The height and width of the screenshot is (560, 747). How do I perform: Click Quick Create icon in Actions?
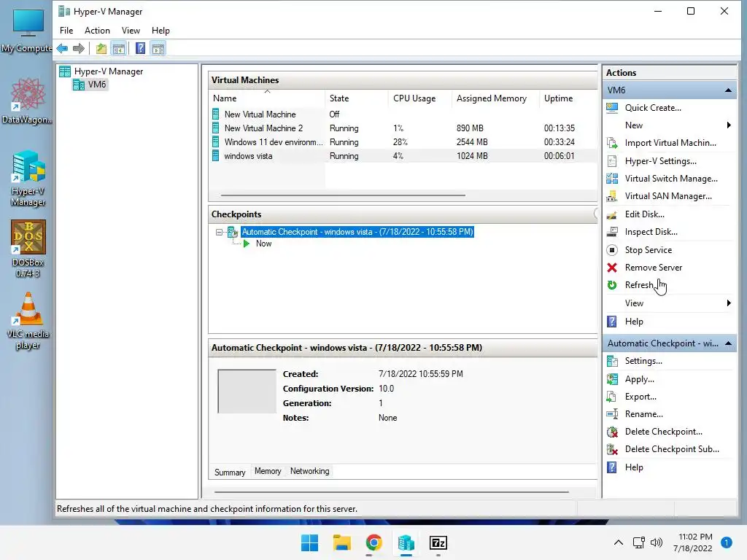click(612, 108)
